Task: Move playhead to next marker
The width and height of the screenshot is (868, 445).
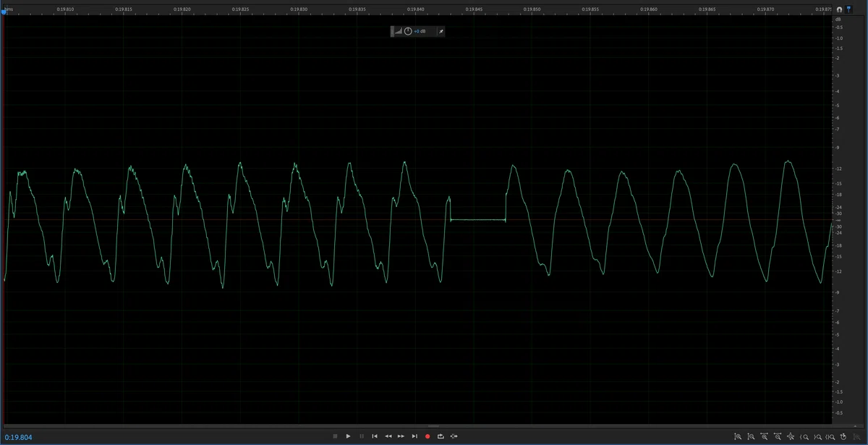Action: tap(414, 436)
